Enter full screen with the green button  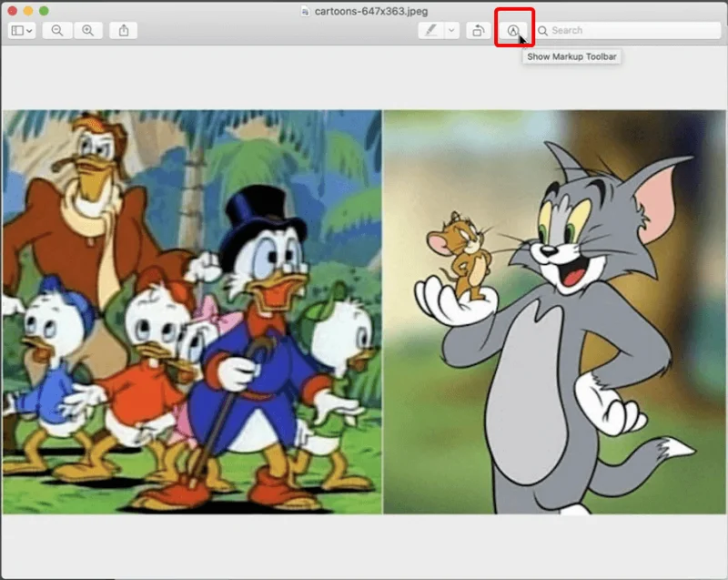click(x=45, y=10)
